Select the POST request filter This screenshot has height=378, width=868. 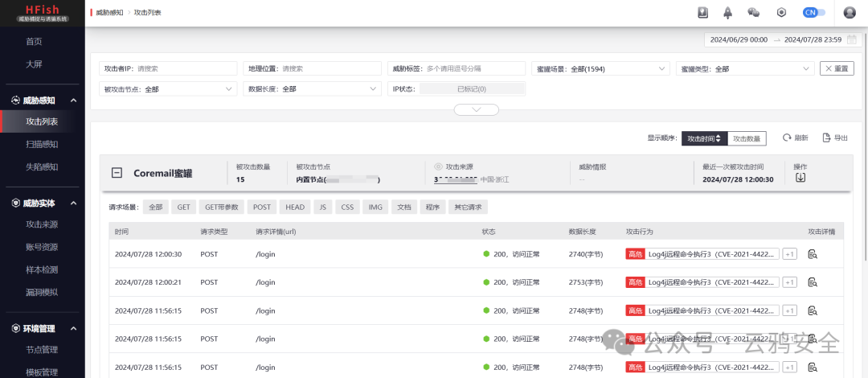(262, 207)
